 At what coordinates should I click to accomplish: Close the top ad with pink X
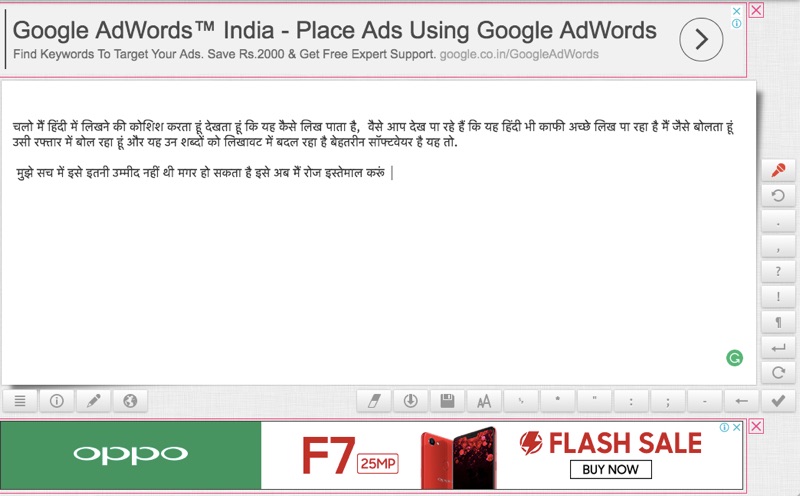coord(757,10)
